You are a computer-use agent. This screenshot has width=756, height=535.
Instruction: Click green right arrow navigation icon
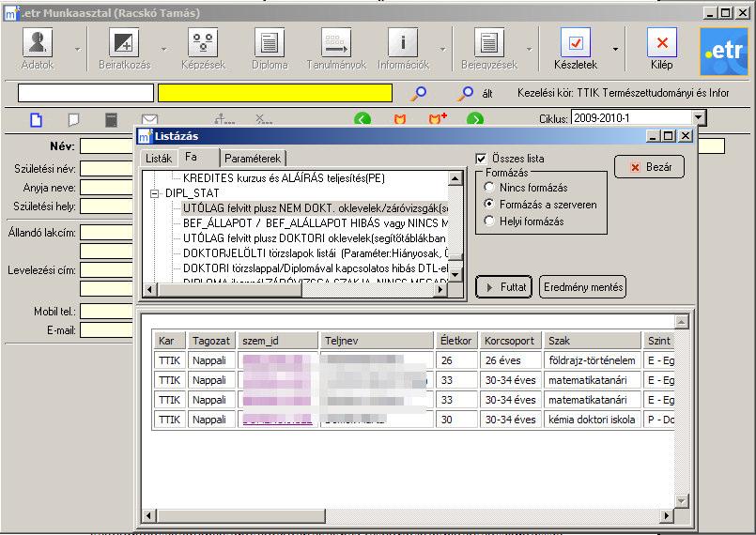[475, 119]
